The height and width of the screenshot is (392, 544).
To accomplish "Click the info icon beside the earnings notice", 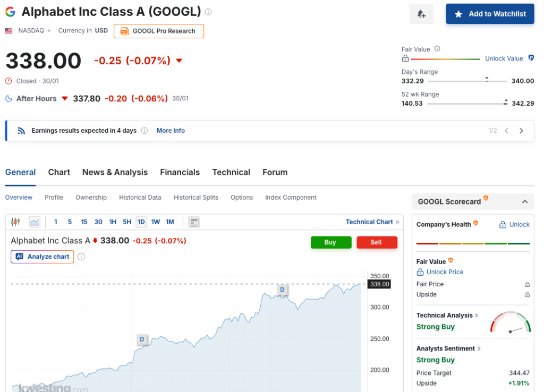I will tap(144, 131).
